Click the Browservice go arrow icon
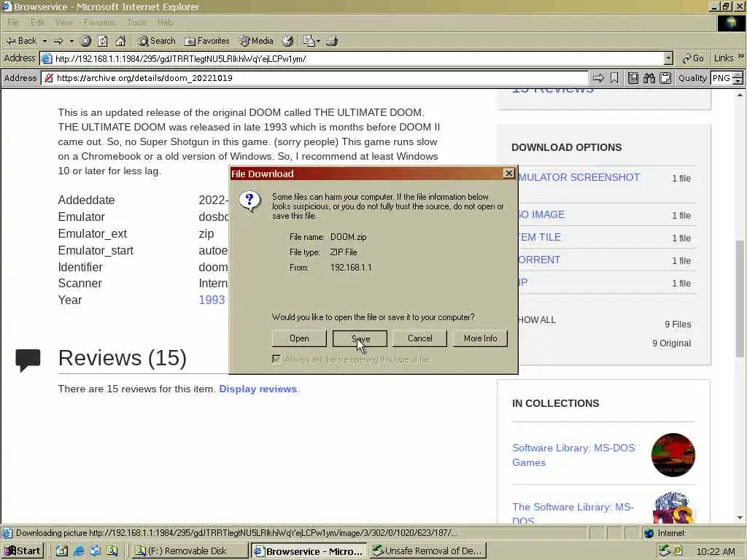Viewport: 747px width, 560px height. pos(598,78)
